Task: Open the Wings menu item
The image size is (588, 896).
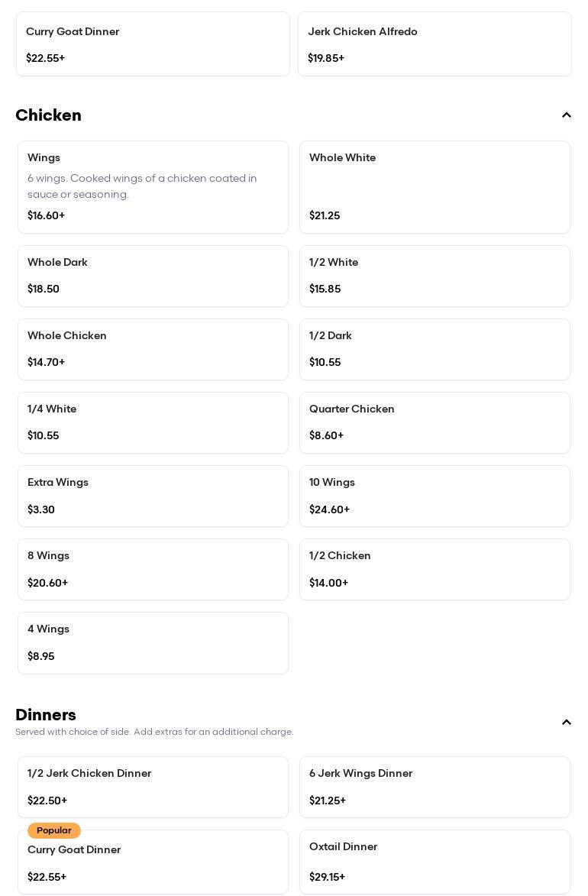Action: point(153,187)
